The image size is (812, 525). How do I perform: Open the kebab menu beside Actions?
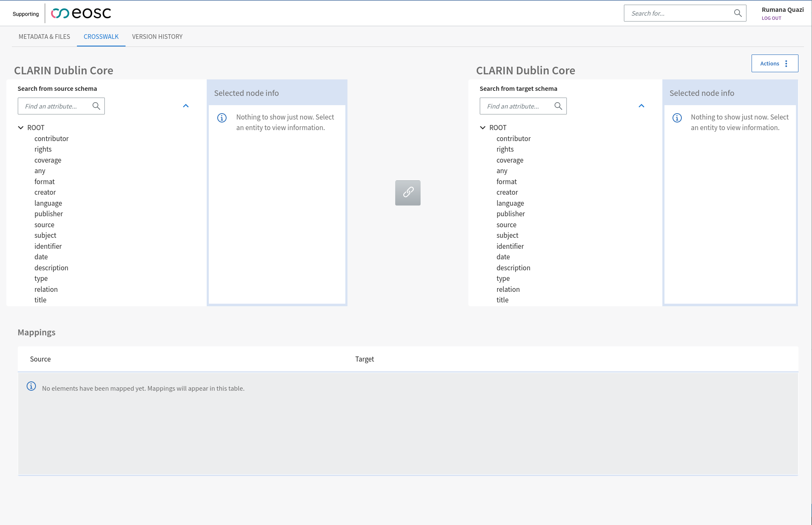pyautogui.click(x=787, y=63)
